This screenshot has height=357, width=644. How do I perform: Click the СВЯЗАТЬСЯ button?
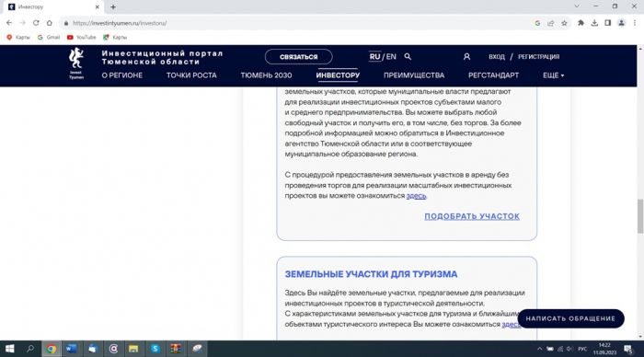click(x=299, y=57)
